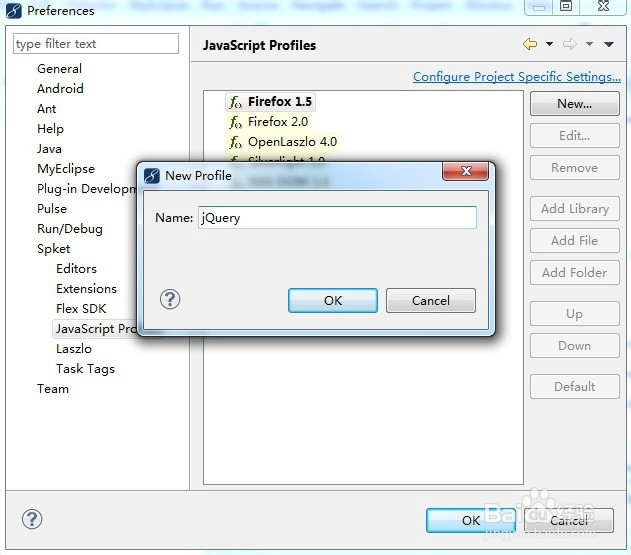Open Configure Project Specific Settings link
This screenshot has height=555, width=631.
[x=517, y=76]
